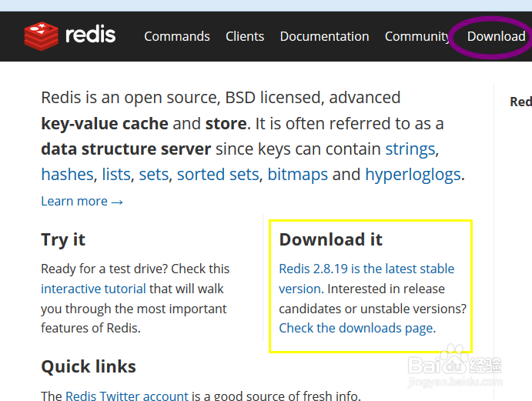The width and height of the screenshot is (532, 401).
Task: Open the Redis Twitter account link
Action: click(x=126, y=396)
